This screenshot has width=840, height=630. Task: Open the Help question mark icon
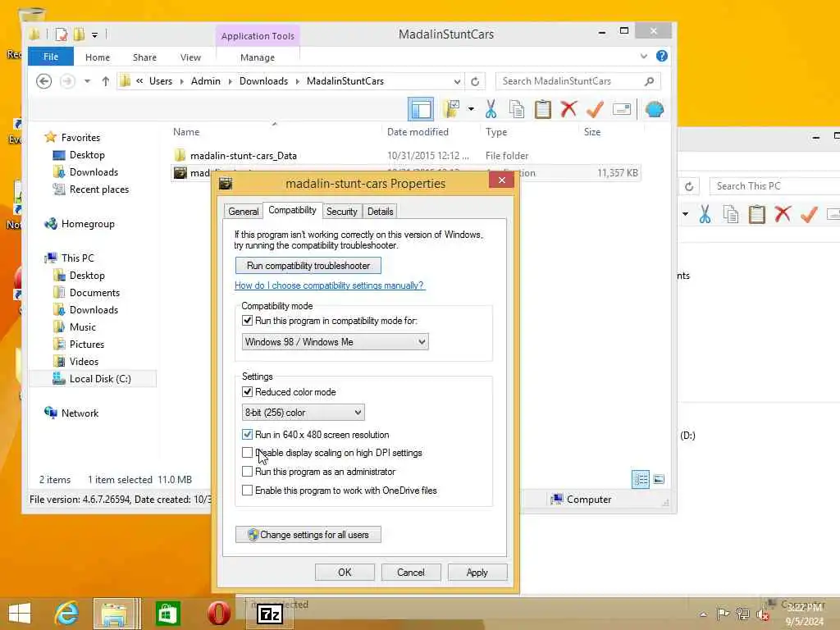coord(662,56)
